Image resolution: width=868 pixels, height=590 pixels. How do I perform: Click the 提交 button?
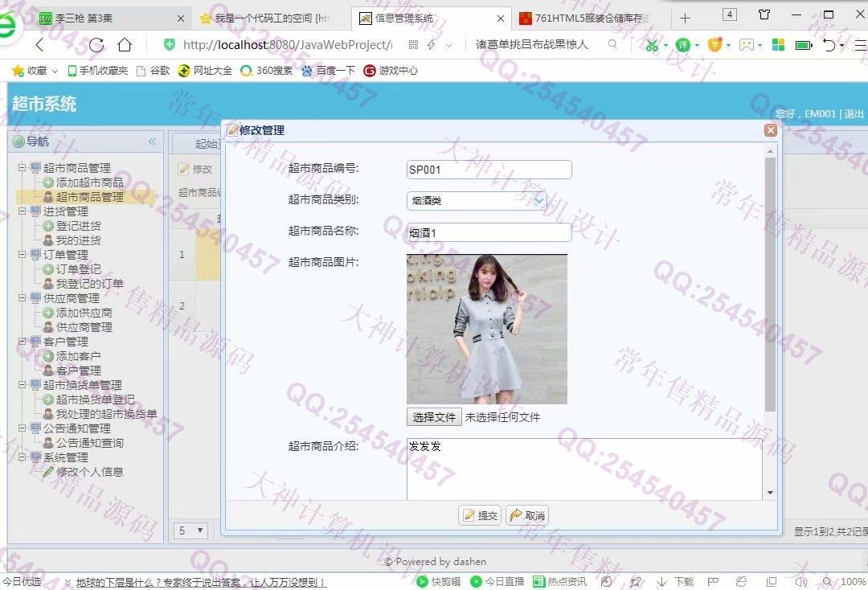click(480, 515)
